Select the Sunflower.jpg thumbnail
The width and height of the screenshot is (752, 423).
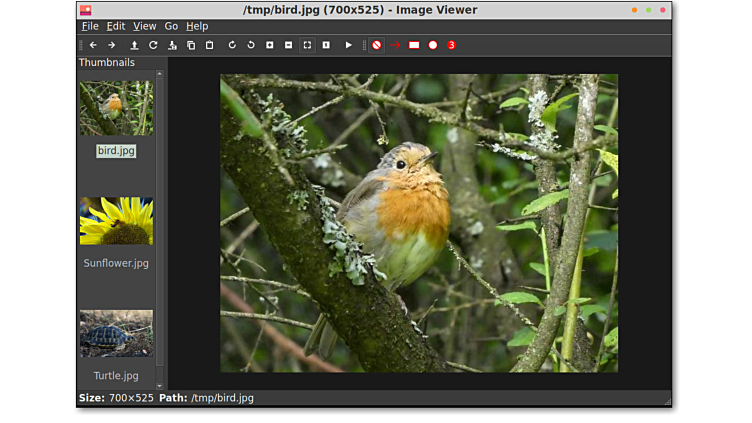pos(116,221)
